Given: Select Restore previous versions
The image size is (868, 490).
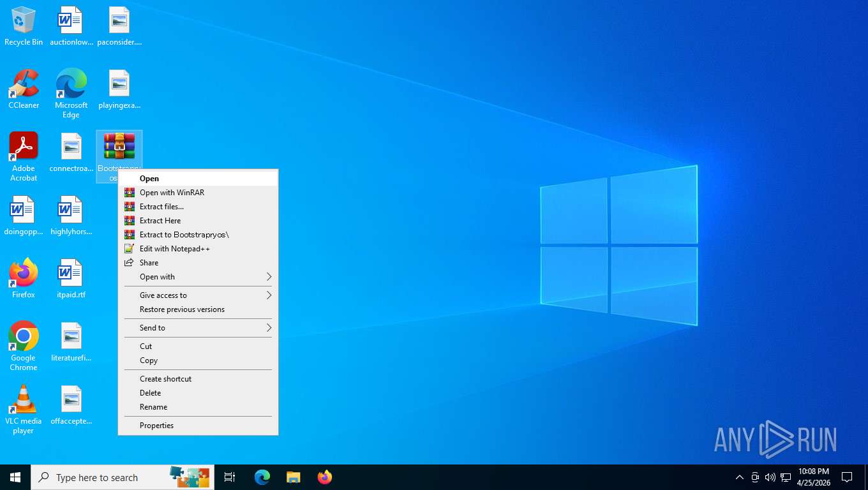Looking at the screenshot, I should (x=198, y=309).
